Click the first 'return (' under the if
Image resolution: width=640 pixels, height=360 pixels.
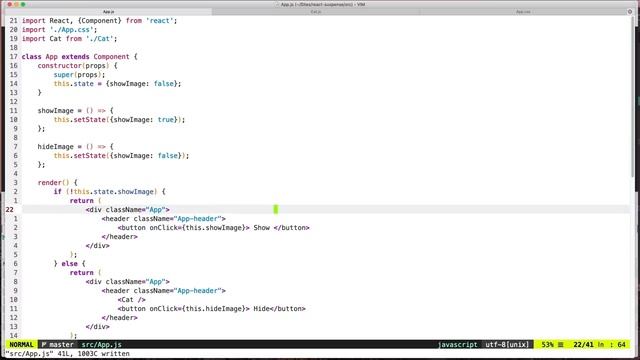(85, 200)
